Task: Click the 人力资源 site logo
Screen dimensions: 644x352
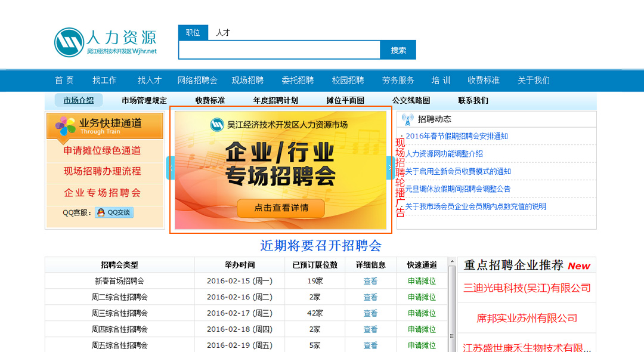Action: pyautogui.click(x=106, y=42)
